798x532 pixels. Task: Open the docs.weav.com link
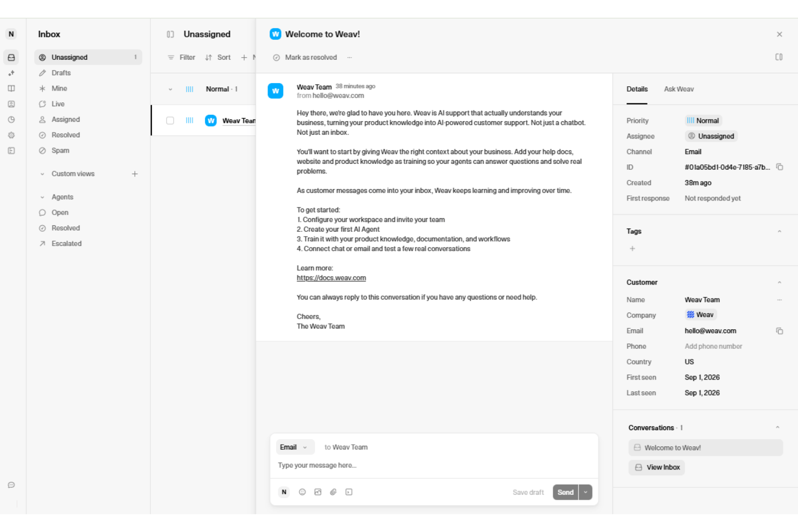[331, 278]
